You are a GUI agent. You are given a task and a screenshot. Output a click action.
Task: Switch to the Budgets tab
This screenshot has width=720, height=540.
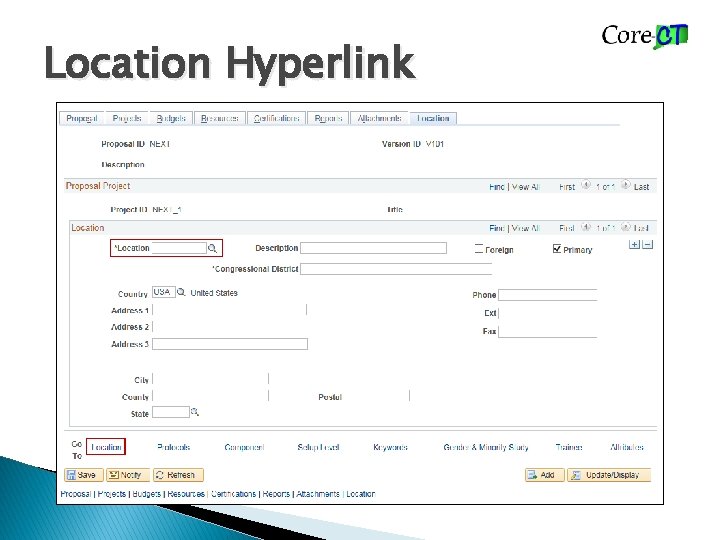[x=171, y=118]
